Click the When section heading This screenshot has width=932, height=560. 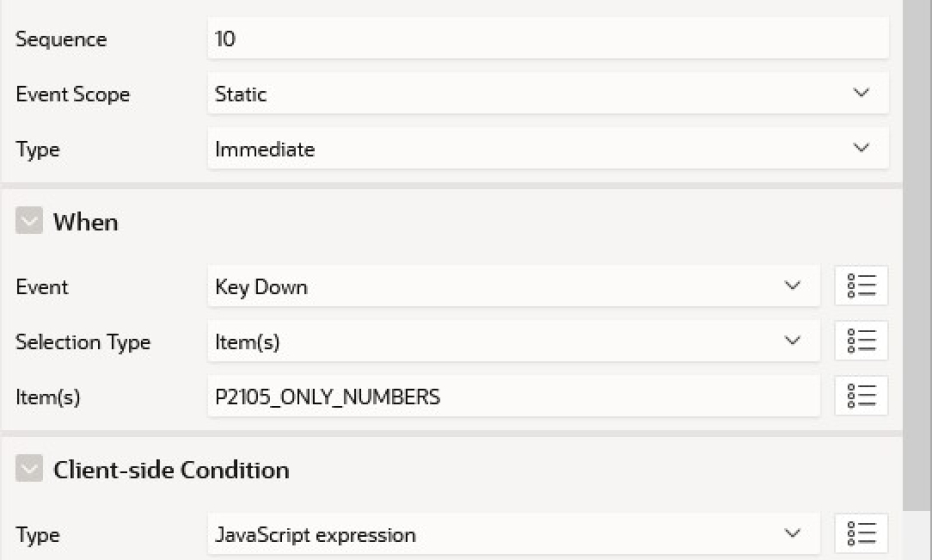click(85, 222)
